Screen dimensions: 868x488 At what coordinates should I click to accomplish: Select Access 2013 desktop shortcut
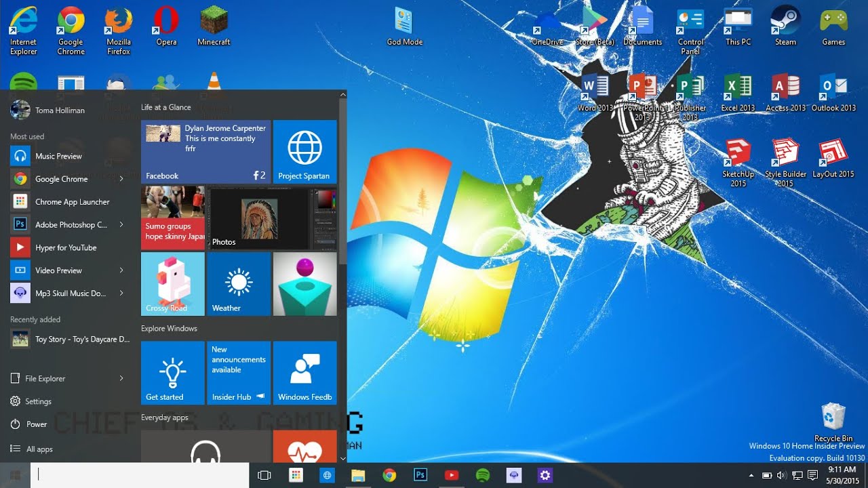(x=785, y=93)
